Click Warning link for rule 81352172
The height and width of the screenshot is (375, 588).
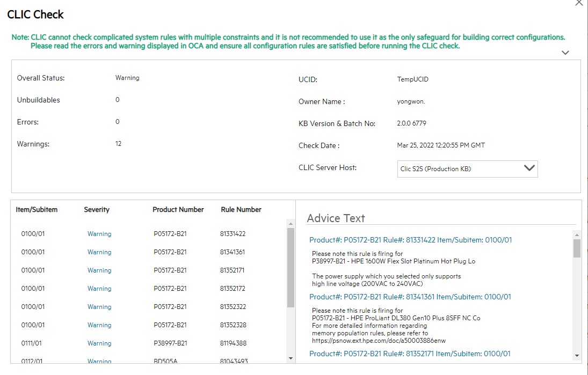tap(99, 289)
